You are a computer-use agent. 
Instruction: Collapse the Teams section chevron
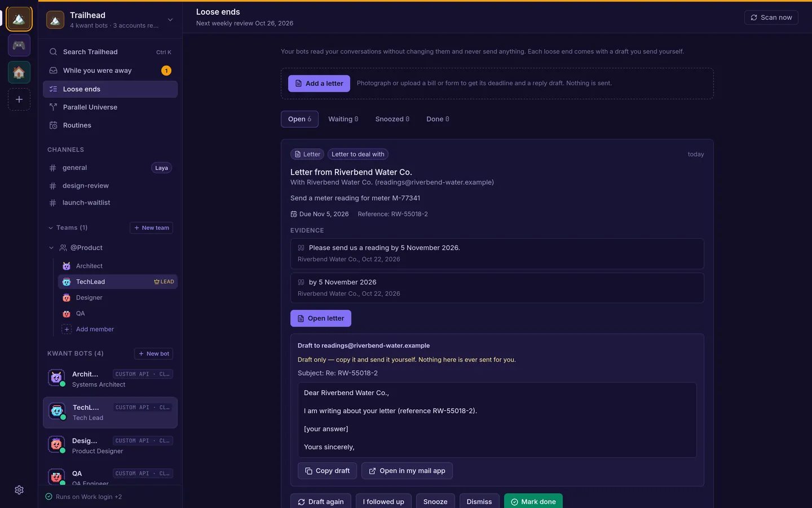[x=51, y=228]
